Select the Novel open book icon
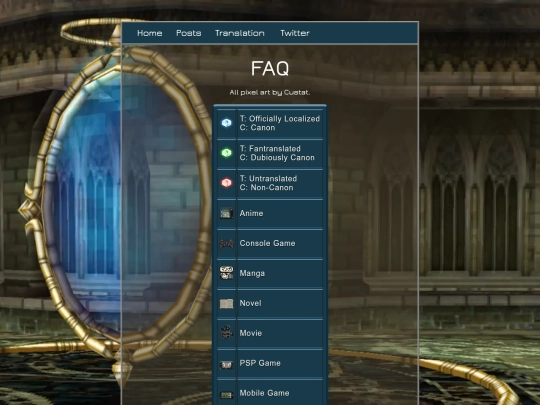 (x=226, y=303)
